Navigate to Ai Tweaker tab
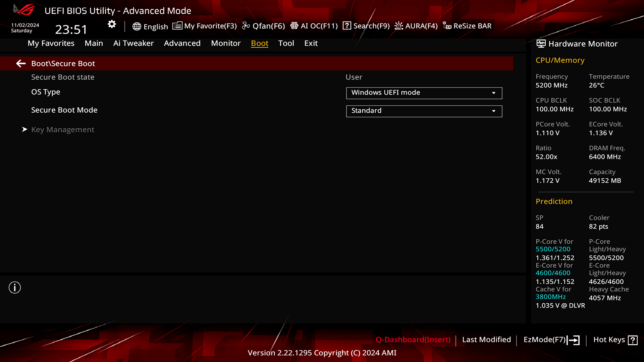644x362 pixels. point(133,43)
